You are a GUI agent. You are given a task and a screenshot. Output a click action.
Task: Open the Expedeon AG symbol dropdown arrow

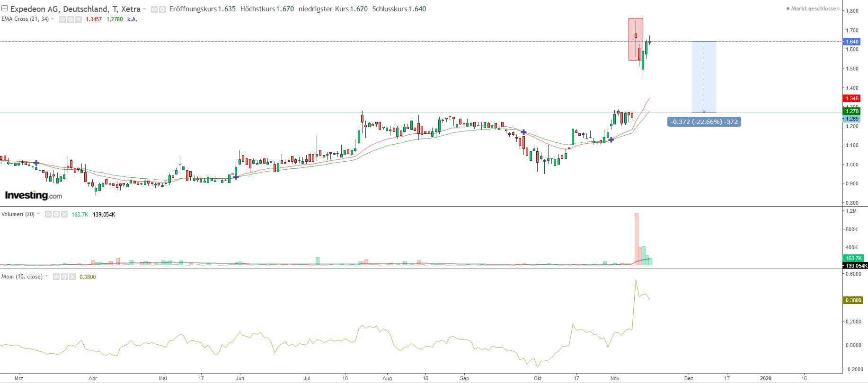(145, 9)
